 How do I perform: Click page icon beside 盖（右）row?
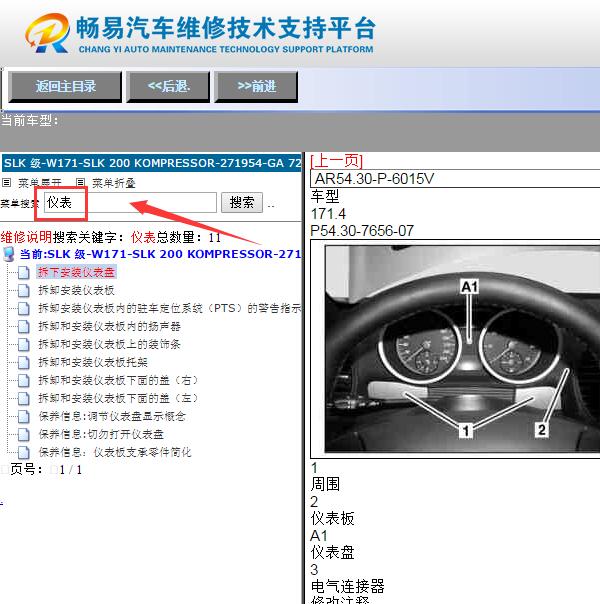click(x=23, y=380)
